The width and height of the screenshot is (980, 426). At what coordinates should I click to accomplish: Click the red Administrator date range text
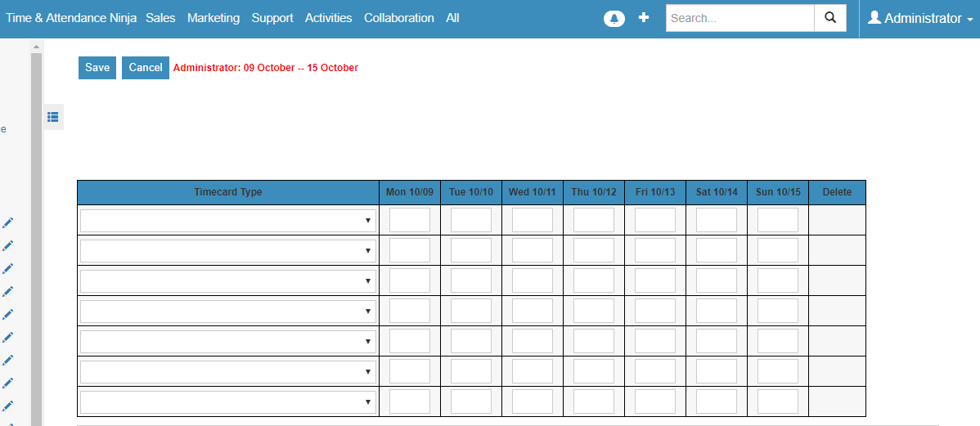pyautogui.click(x=266, y=68)
